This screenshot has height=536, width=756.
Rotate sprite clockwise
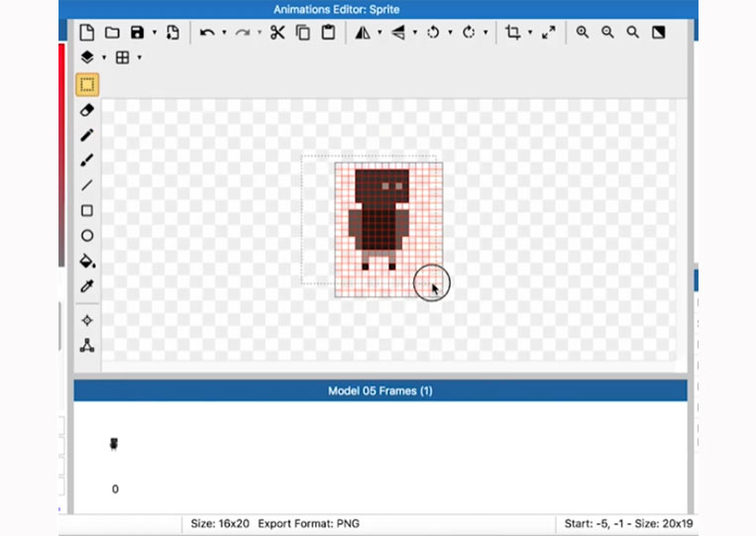click(x=469, y=33)
